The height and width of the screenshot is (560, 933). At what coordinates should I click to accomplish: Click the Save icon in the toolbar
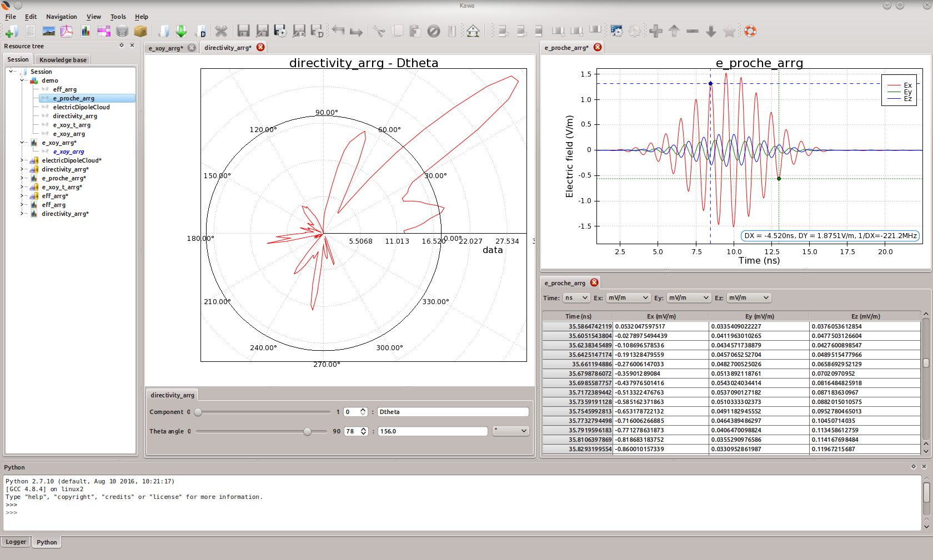[x=243, y=32]
